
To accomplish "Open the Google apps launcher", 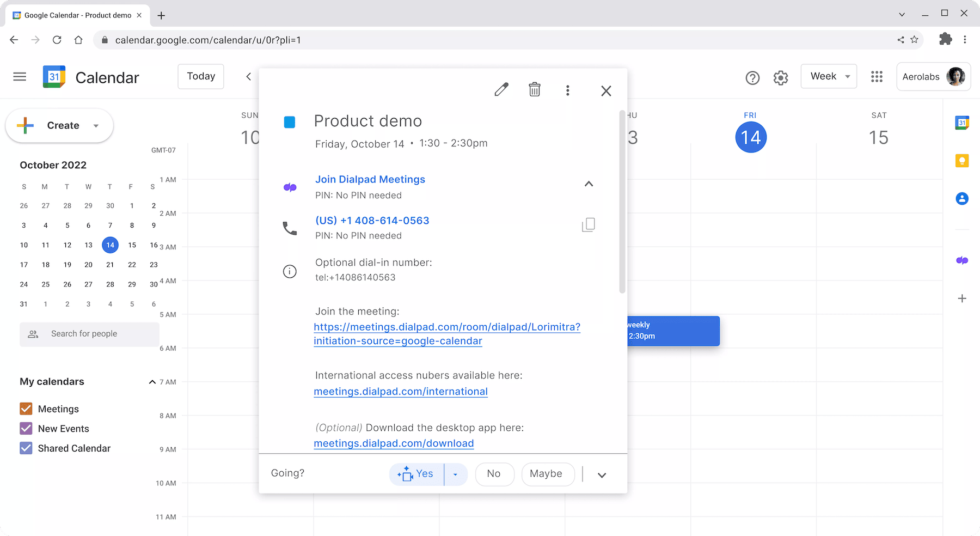I will (877, 77).
